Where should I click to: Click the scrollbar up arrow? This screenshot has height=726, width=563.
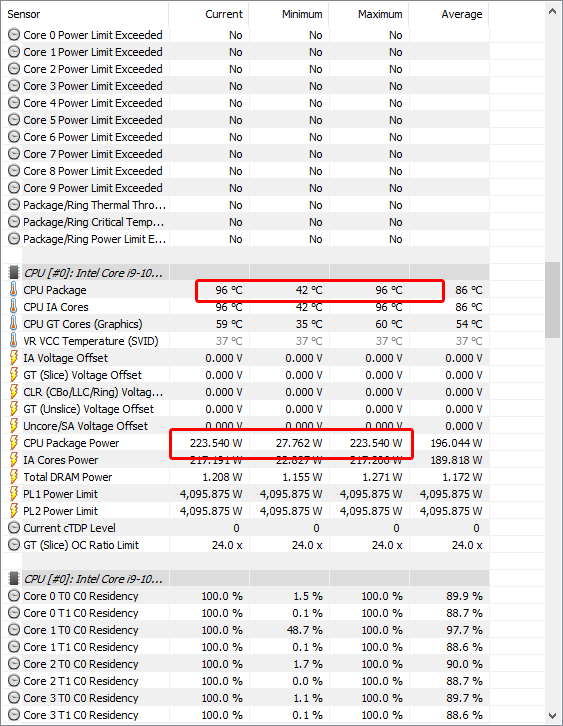[552, 11]
